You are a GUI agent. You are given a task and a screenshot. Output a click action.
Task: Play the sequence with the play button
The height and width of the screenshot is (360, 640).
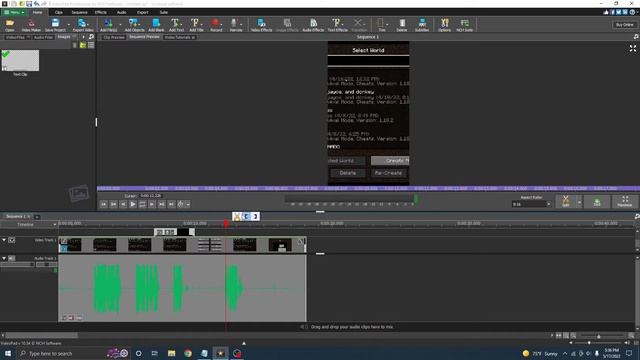(133, 204)
